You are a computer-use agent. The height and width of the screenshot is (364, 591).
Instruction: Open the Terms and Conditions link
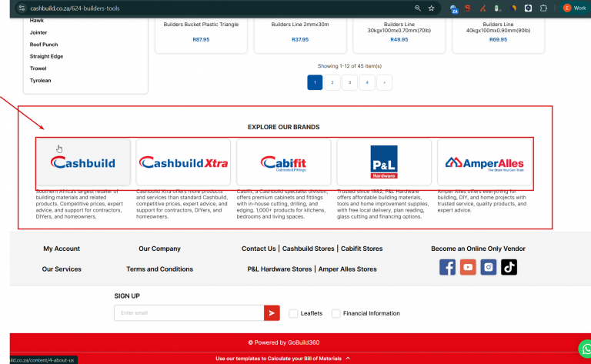[159, 269]
